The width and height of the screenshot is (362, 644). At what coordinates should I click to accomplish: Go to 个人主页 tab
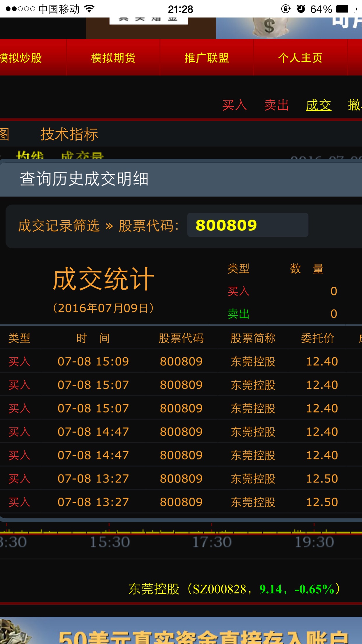click(300, 58)
